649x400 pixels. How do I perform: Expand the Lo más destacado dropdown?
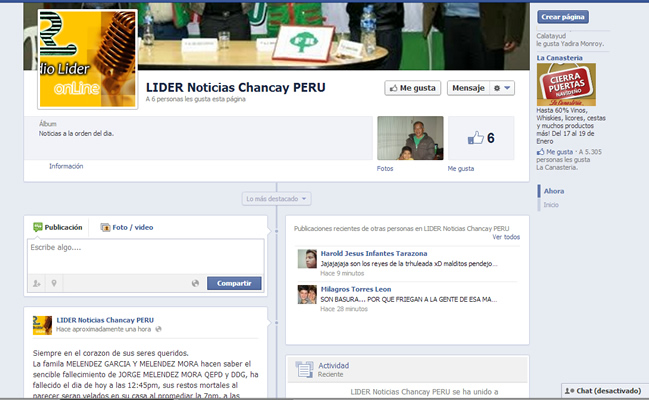click(x=276, y=199)
